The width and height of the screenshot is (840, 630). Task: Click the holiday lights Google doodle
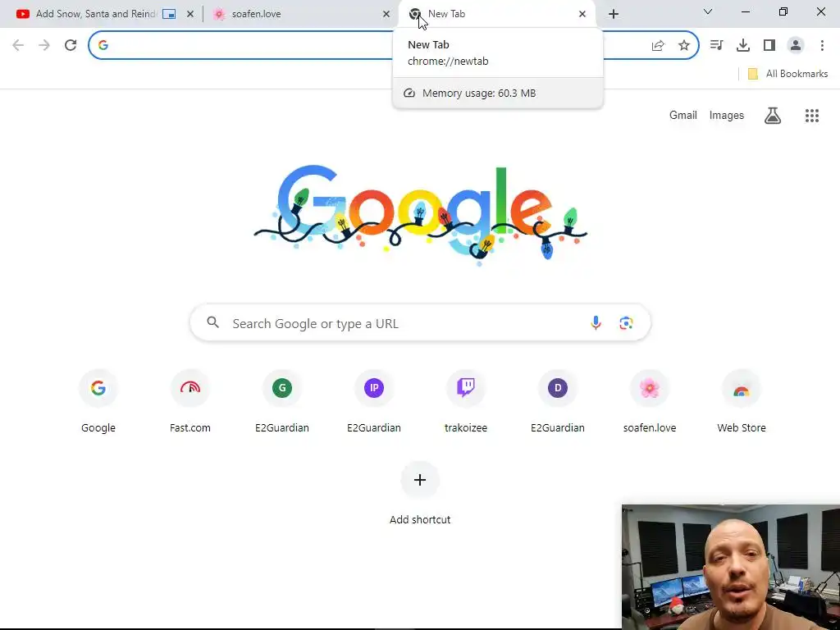point(421,214)
